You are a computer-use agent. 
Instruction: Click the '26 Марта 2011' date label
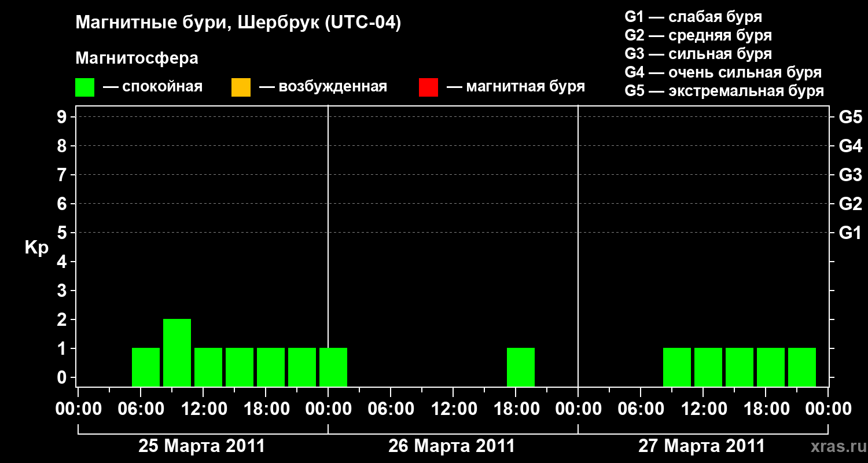coord(451,446)
